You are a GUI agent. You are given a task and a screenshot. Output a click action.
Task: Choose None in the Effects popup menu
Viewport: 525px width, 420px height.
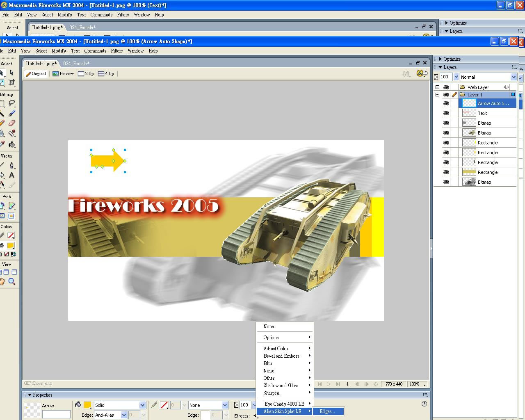269,326
